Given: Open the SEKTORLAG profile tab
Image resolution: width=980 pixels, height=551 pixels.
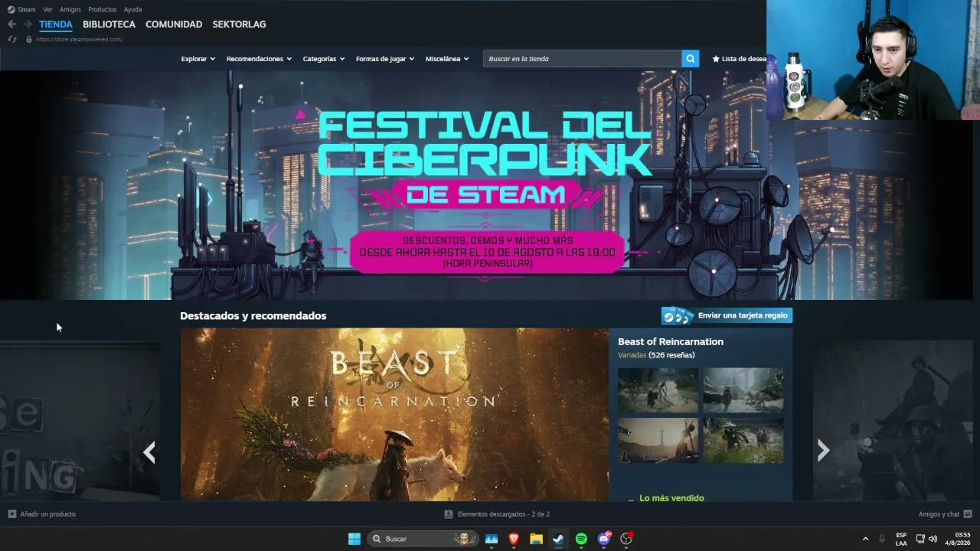Looking at the screenshot, I should (239, 24).
